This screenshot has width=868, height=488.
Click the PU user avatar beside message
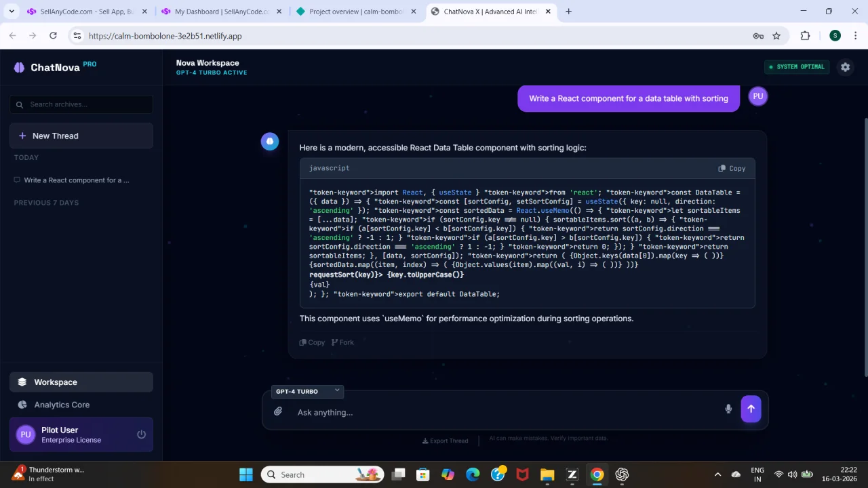758,96
